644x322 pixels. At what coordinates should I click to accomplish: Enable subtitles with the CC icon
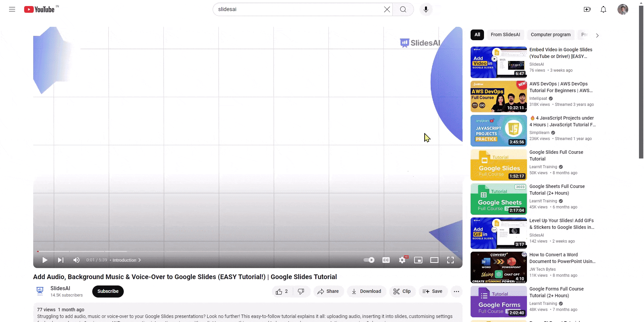tap(386, 260)
